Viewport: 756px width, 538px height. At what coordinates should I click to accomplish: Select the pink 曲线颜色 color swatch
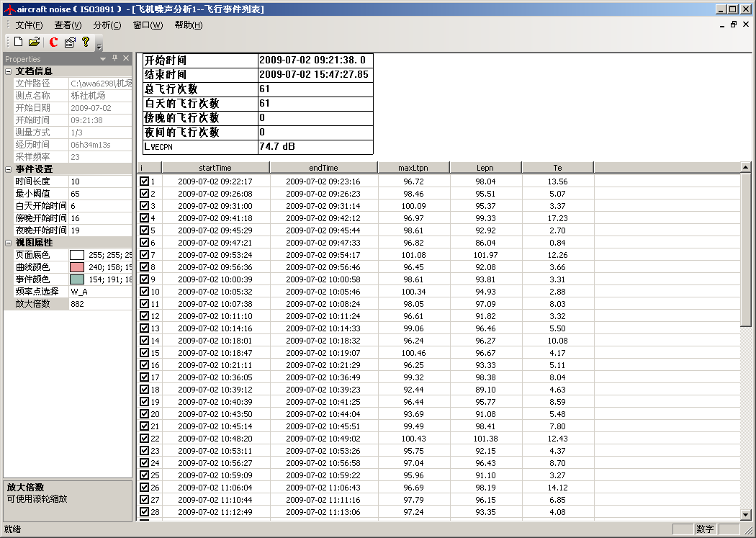coord(77,267)
